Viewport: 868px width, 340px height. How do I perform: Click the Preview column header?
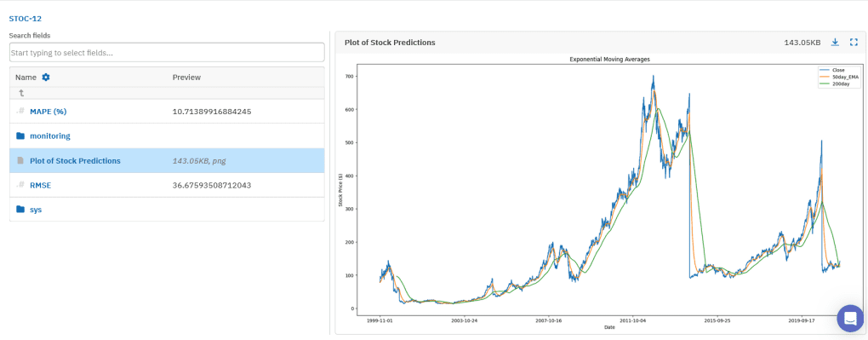[x=186, y=77]
